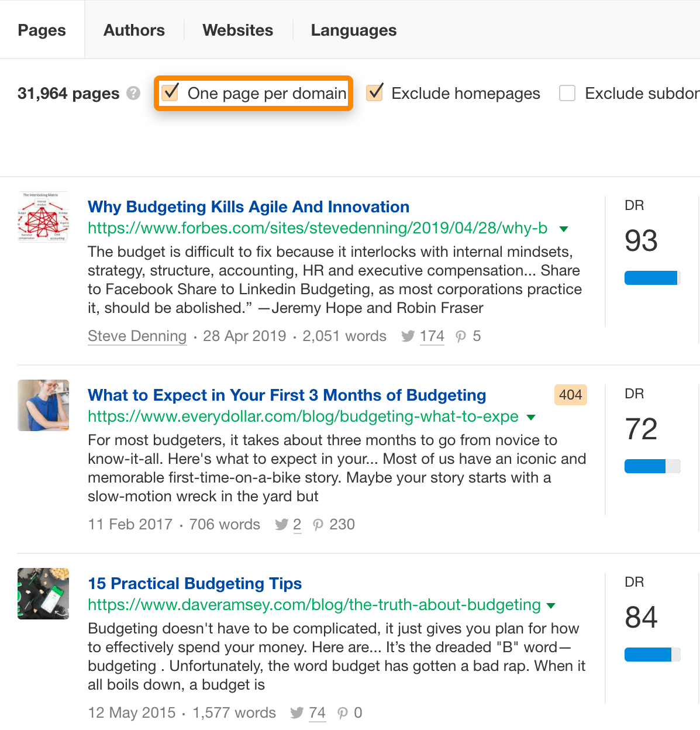
Task: Click Twitter icon on Dave Ramsey result
Action: point(297,713)
